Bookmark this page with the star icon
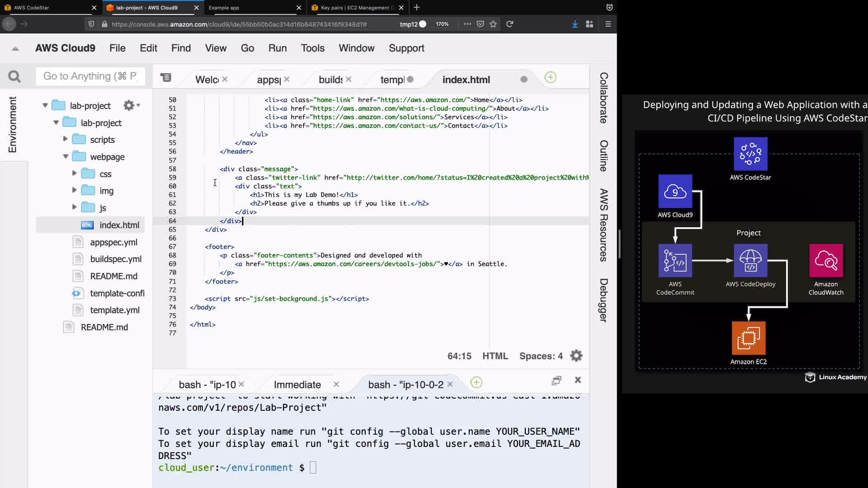Viewport: 868px width, 488px height. click(493, 24)
